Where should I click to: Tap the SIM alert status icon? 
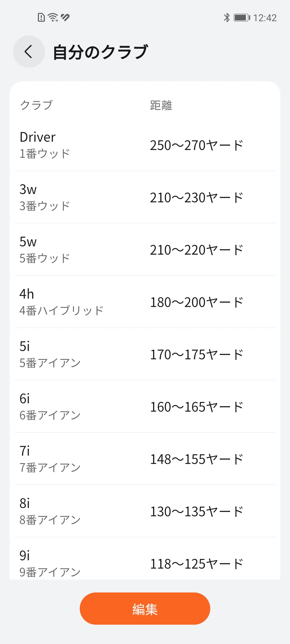tap(41, 17)
